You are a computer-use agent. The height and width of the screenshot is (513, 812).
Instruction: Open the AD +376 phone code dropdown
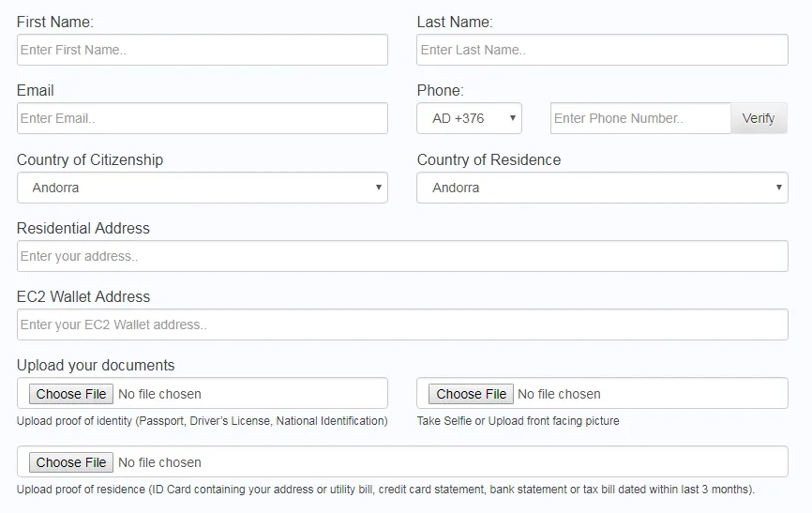(469, 118)
